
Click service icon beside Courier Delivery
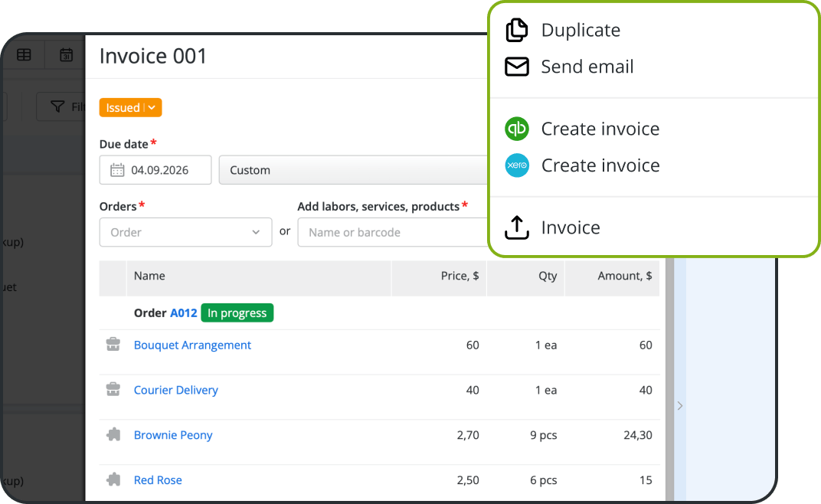tap(113, 389)
